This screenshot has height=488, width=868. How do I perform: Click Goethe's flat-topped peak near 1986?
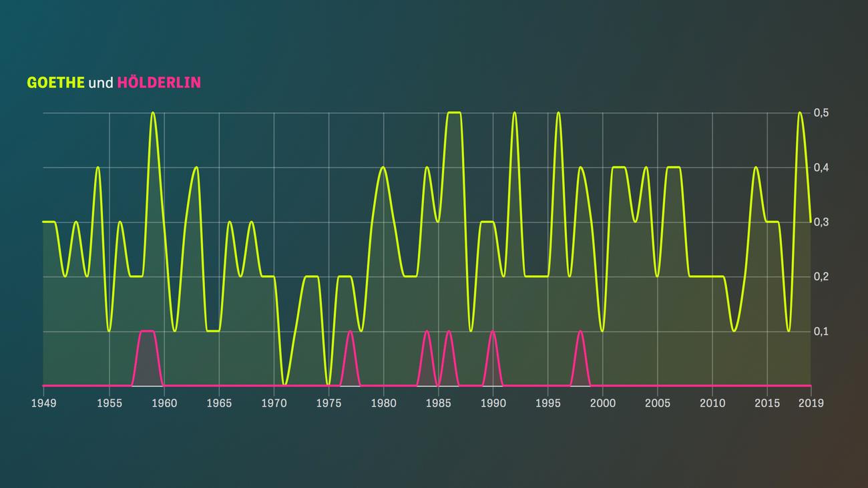(454, 113)
